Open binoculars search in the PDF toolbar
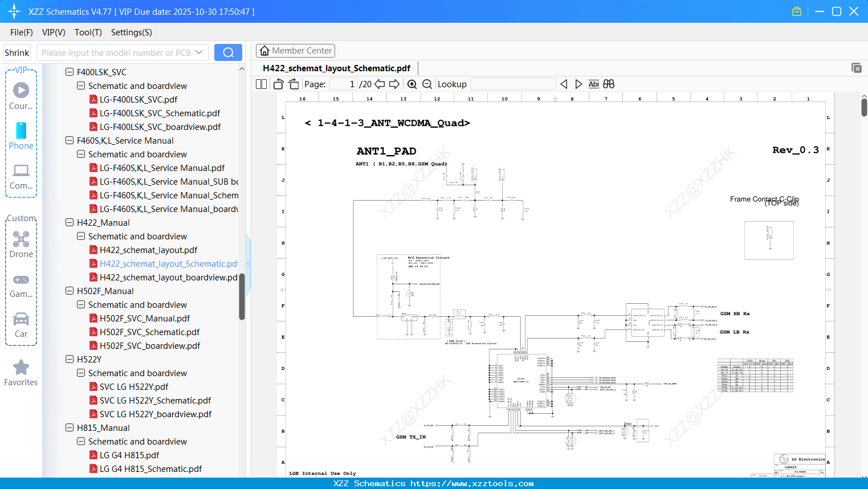Screen dimensions: 868x489 coord(608,84)
